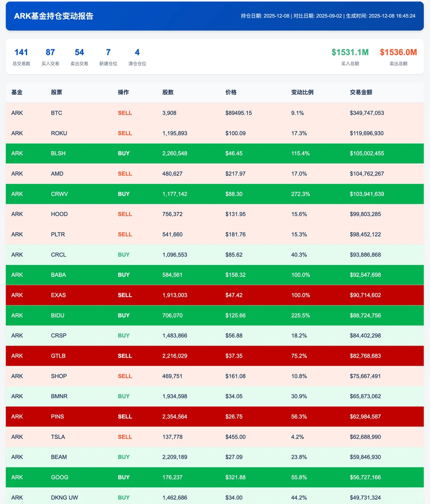
Task: Select the CRWV stock row ticker
Action: (59, 194)
